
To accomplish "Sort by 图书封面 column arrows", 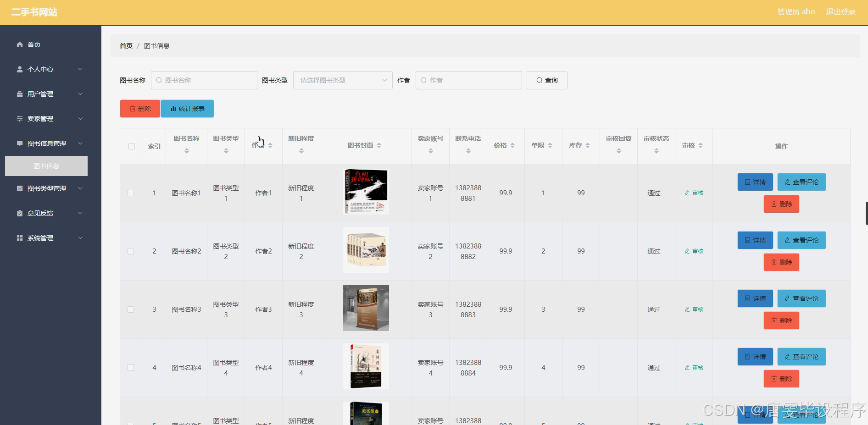I will (x=379, y=145).
